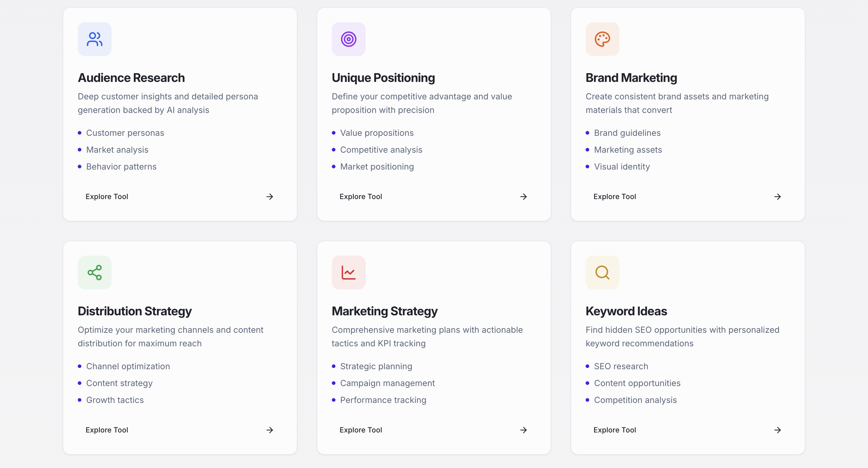
Task: Click the Brand Marketing palette icon
Action: (602, 39)
